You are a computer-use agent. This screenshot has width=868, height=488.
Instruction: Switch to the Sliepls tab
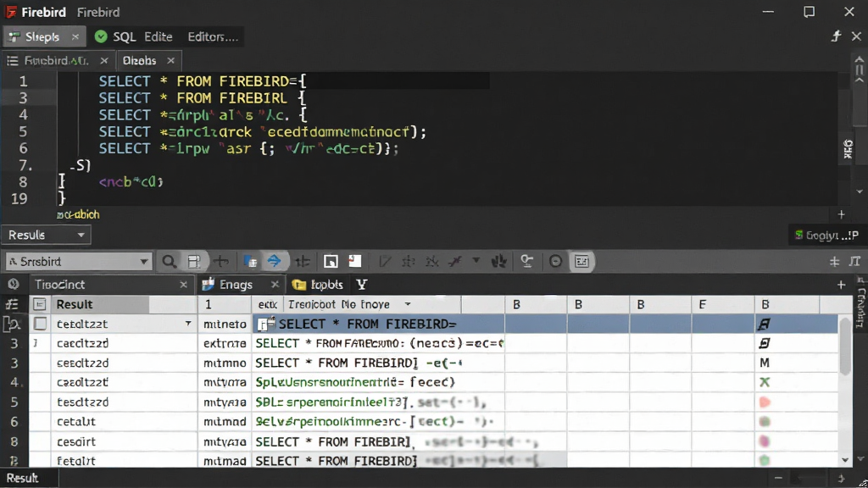tap(42, 36)
